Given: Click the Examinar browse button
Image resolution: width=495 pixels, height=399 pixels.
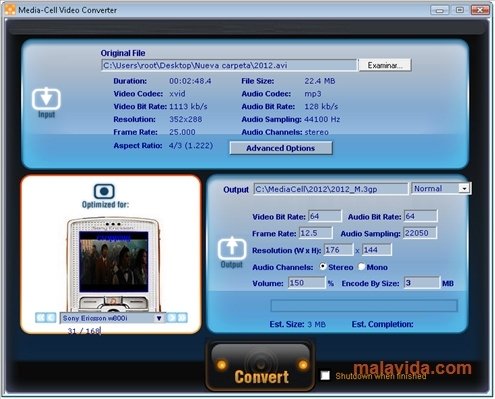Looking at the screenshot, I should pos(385,65).
